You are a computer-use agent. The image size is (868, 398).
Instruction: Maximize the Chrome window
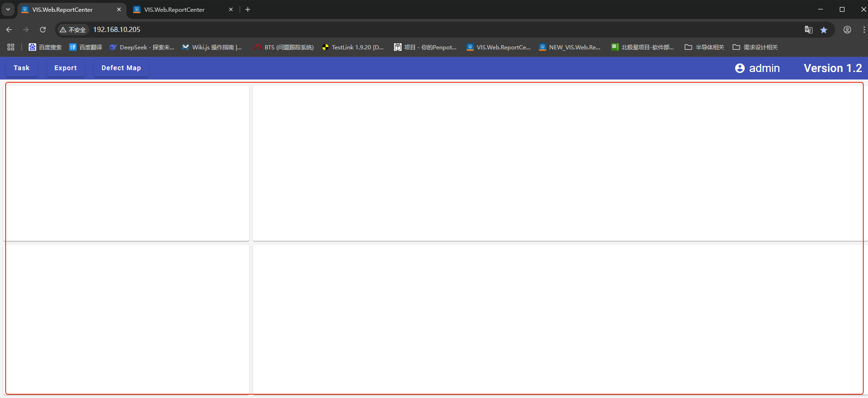coord(842,9)
